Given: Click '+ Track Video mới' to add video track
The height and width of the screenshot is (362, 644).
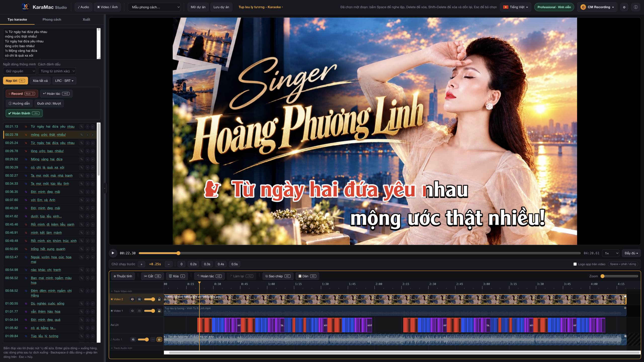Looking at the screenshot, I should [x=122, y=291].
